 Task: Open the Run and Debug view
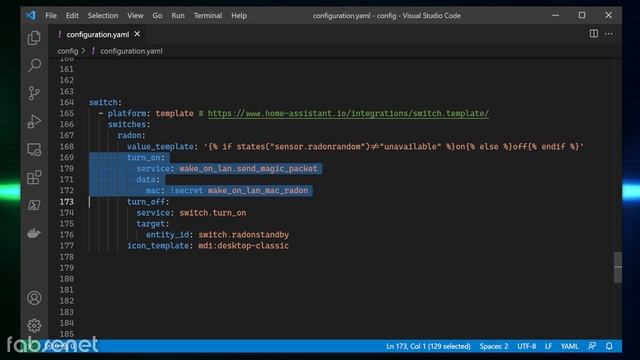click(34, 121)
